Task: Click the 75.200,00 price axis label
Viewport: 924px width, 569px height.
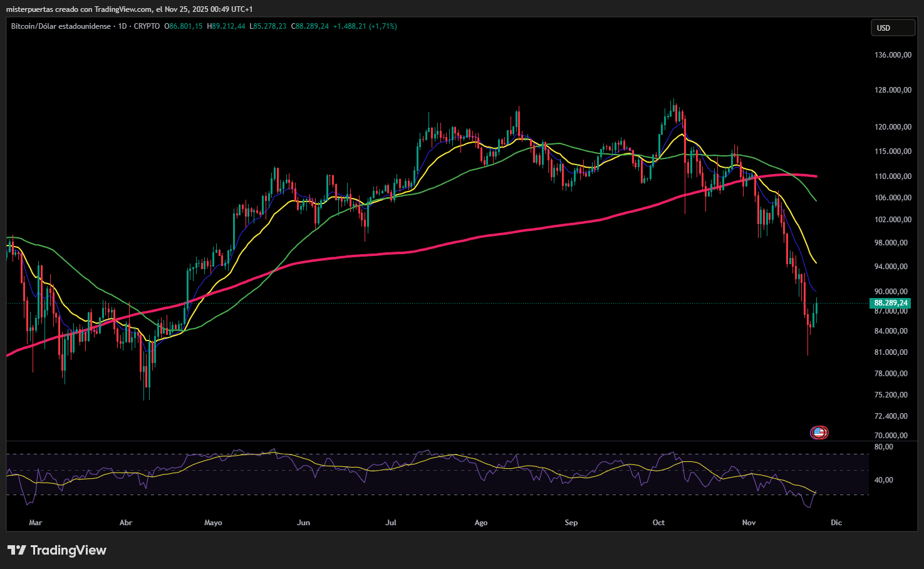Action: (x=891, y=395)
